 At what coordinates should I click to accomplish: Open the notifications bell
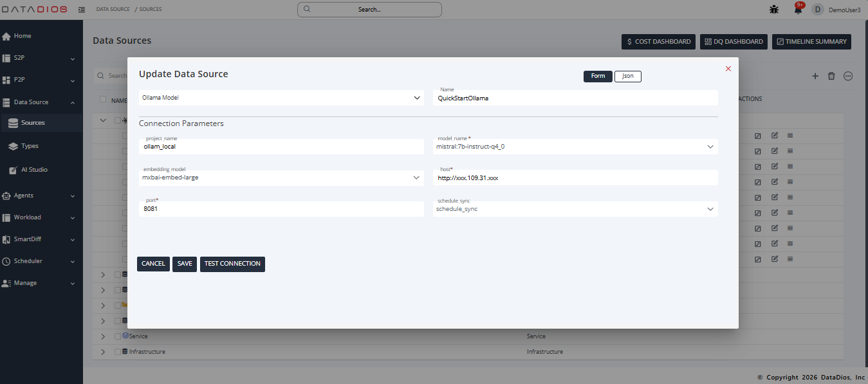pyautogui.click(x=798, y=10)
